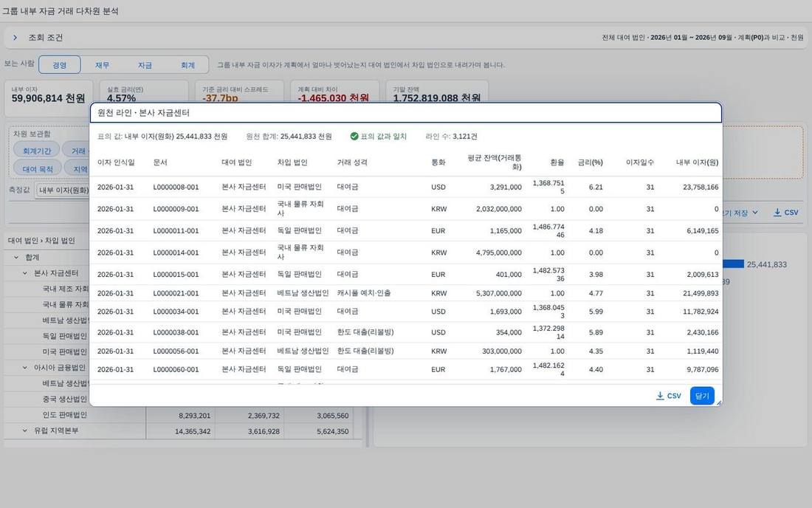Click the blue chart bar labeled 25,441,833

(x=733, y=264)
